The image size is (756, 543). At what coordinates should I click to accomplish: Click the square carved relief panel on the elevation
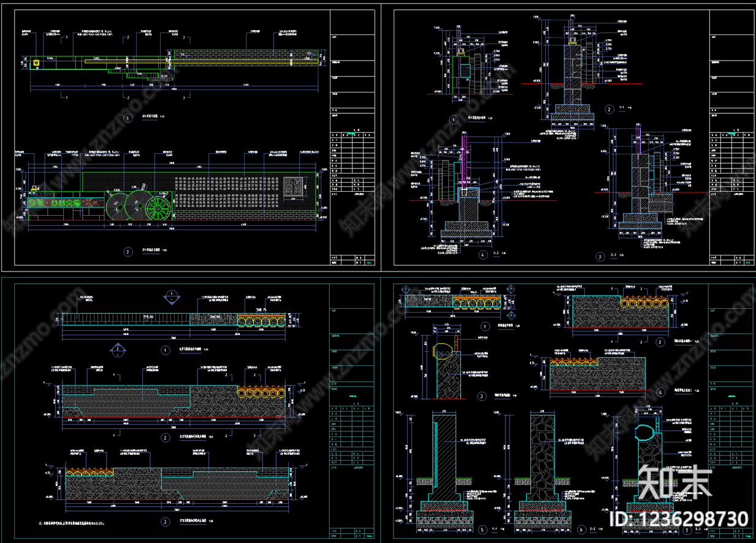click(294, 186)
